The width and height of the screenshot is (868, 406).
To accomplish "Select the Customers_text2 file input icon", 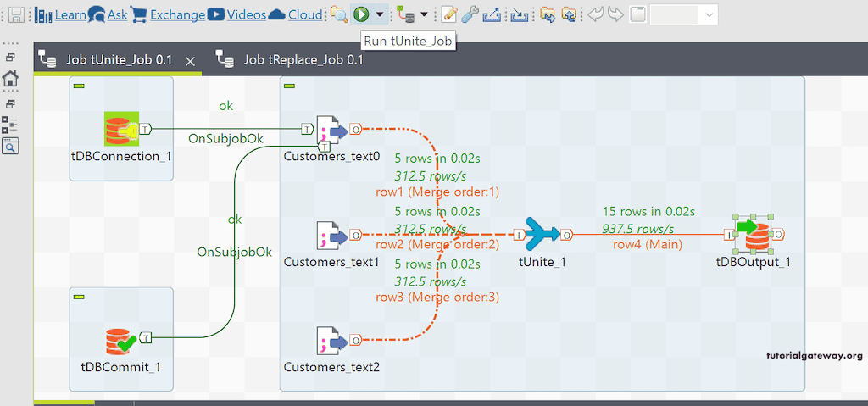I will tap(331, 341).
